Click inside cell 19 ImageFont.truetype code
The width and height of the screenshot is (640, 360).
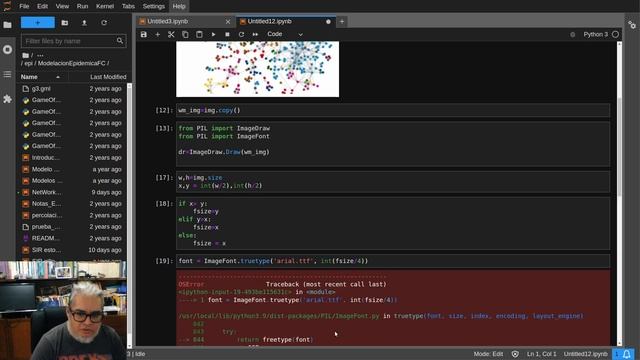click(x=393, y=261)
